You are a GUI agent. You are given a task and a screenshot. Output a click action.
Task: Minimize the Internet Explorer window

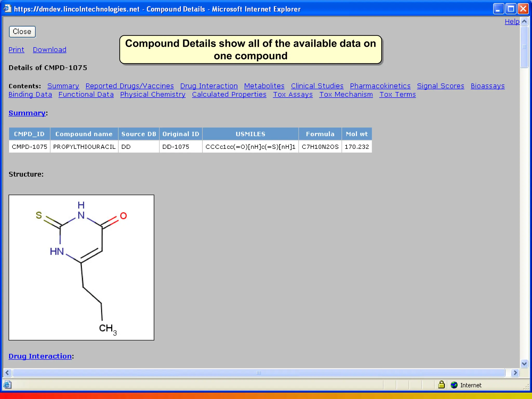(x=498, y=9)
